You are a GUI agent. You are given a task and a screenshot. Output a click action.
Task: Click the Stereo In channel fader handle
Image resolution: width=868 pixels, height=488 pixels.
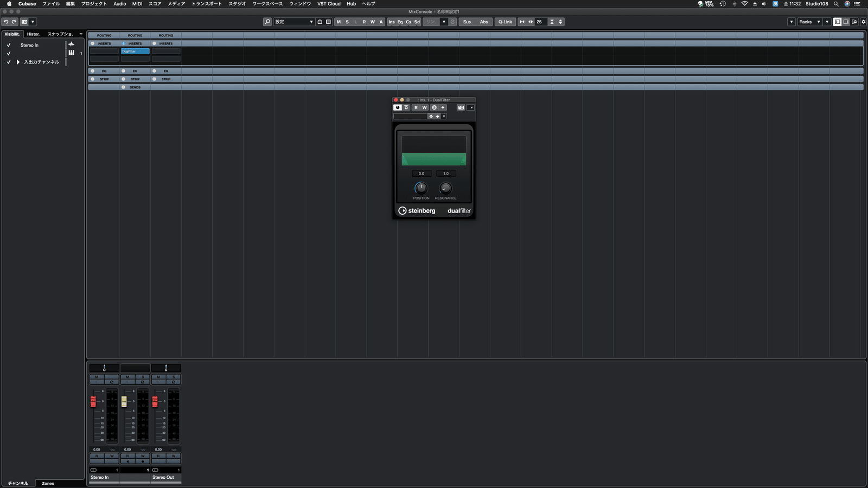point(93,401)
